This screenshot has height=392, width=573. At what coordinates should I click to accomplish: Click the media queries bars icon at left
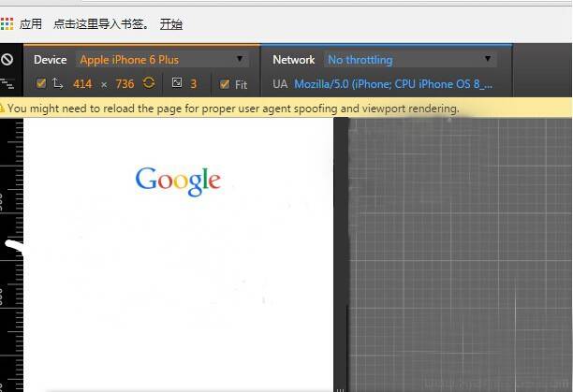pyautogui.click(x=7, y=83)
